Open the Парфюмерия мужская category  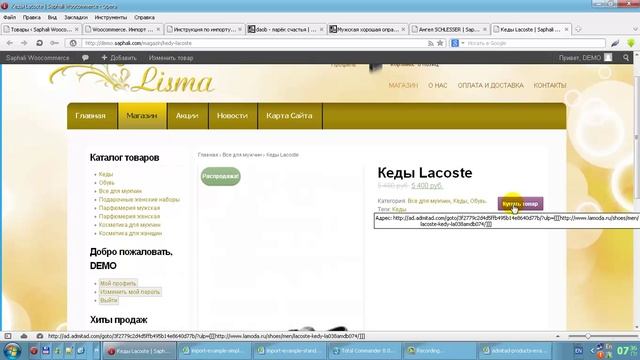coord(129,208)
